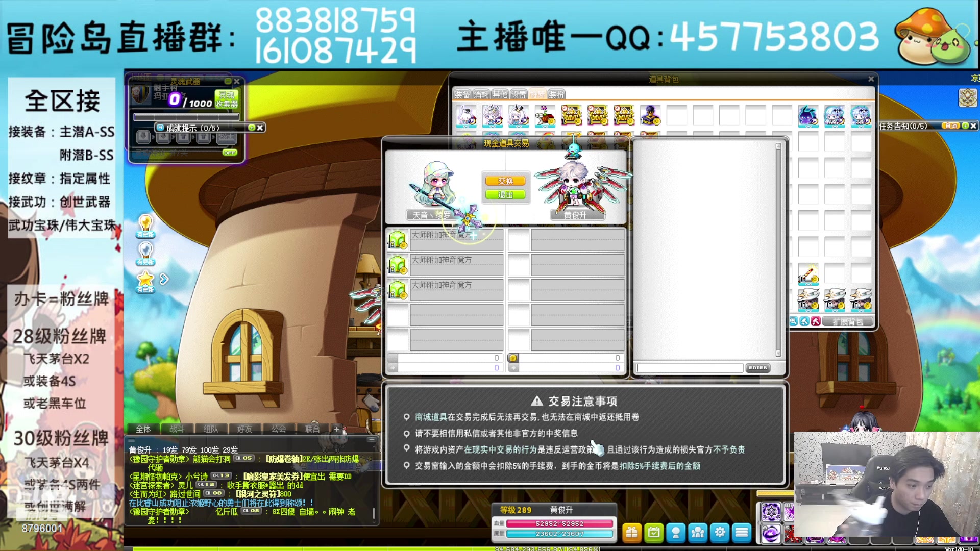Select the firework wand item in inventory
This screenshot has width=980, height=551.
808,274
